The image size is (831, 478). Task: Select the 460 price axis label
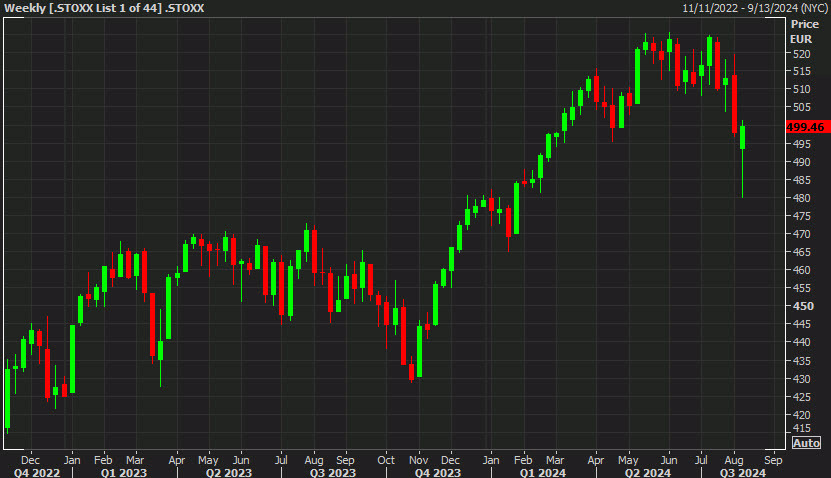click(801, 270)
